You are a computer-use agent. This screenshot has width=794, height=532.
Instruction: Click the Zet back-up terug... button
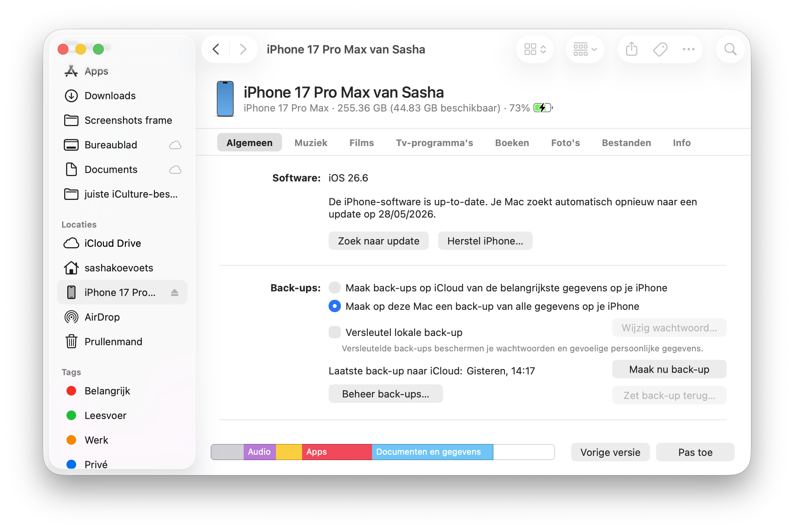pos(669,396)
